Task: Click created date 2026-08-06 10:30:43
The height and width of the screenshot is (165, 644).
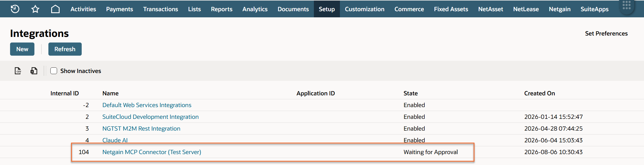Action: click(x=553, y=152)
